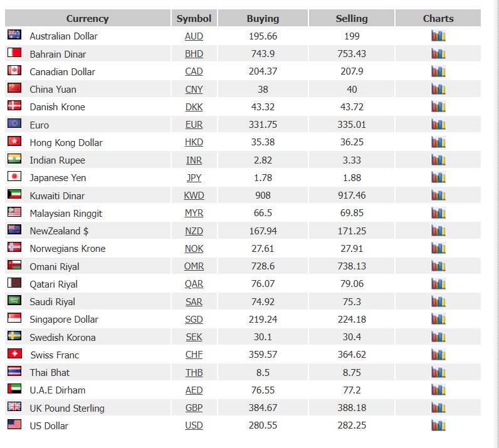This screenshot has height=448, width=499.
Task: Select the AED symbol link
Action: (x=194, y=390)
